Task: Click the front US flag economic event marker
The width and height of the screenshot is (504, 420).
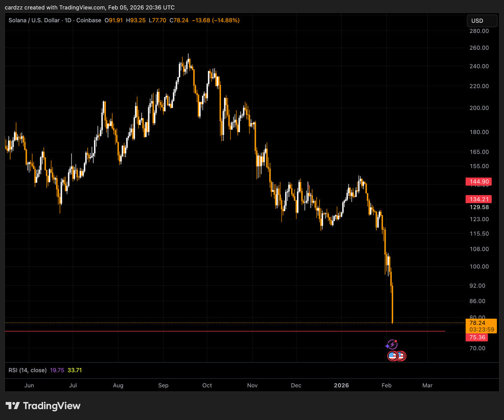Action: click(392, 356)
